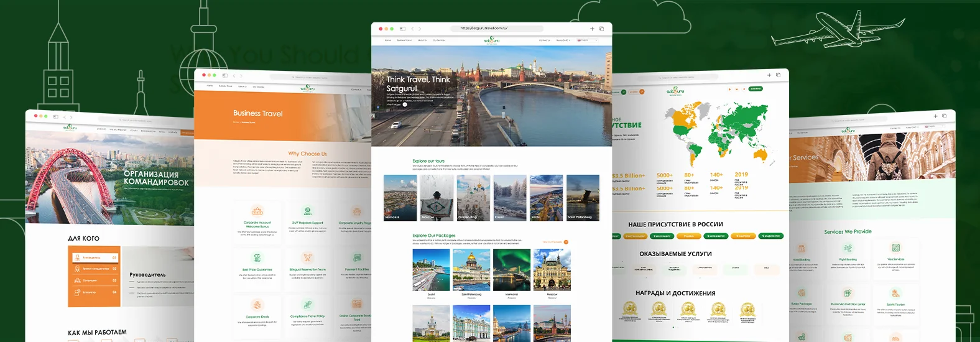Open the Business Travel menu on the center page
This screenshot has height=342, width=980.
coord(404,40)
